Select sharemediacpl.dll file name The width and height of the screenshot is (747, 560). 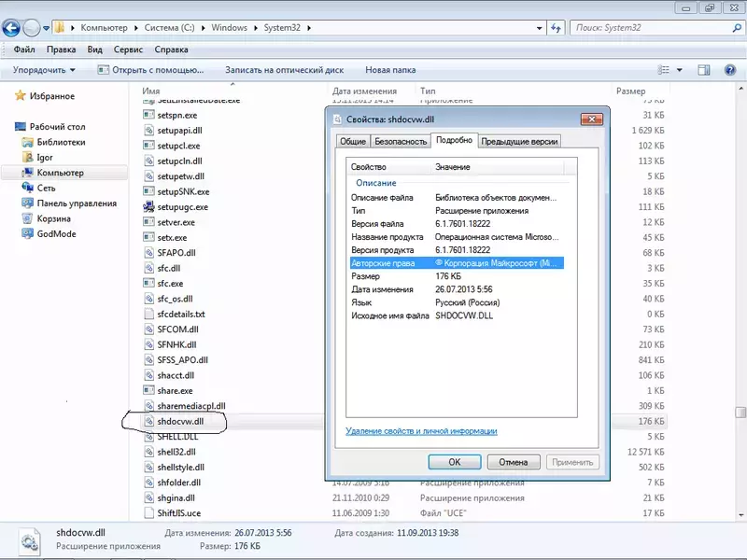(191, 406)
